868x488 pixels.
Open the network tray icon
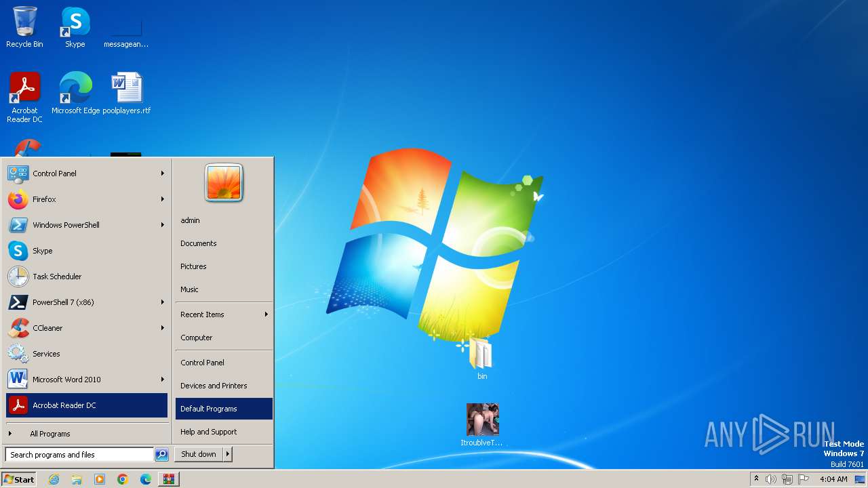tap(787, 479)
